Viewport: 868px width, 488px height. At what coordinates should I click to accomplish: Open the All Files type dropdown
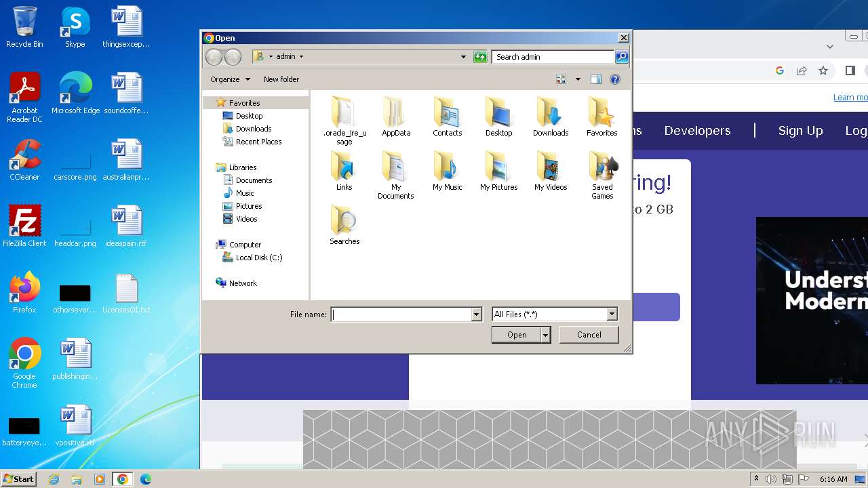click(x=612, y=314)
